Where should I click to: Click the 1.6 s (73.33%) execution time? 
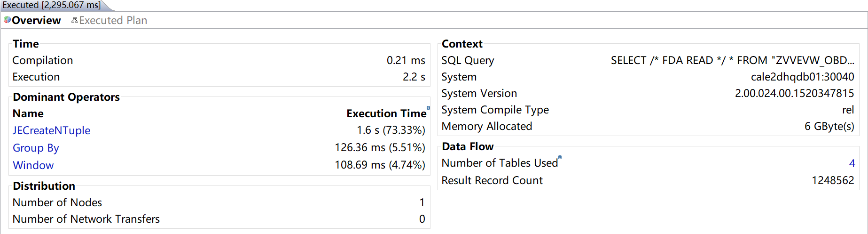391,130
